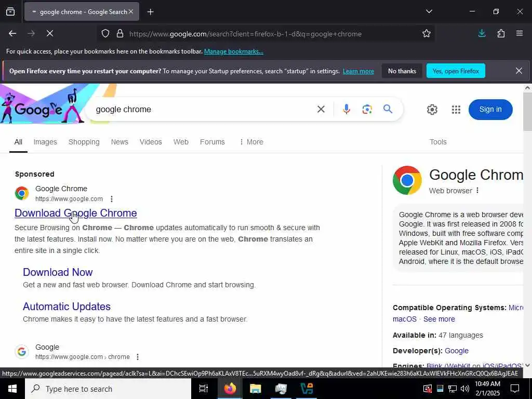The image size is (532, 399).
Task: Open the Download Now sitelink
Action: (58, 272)
